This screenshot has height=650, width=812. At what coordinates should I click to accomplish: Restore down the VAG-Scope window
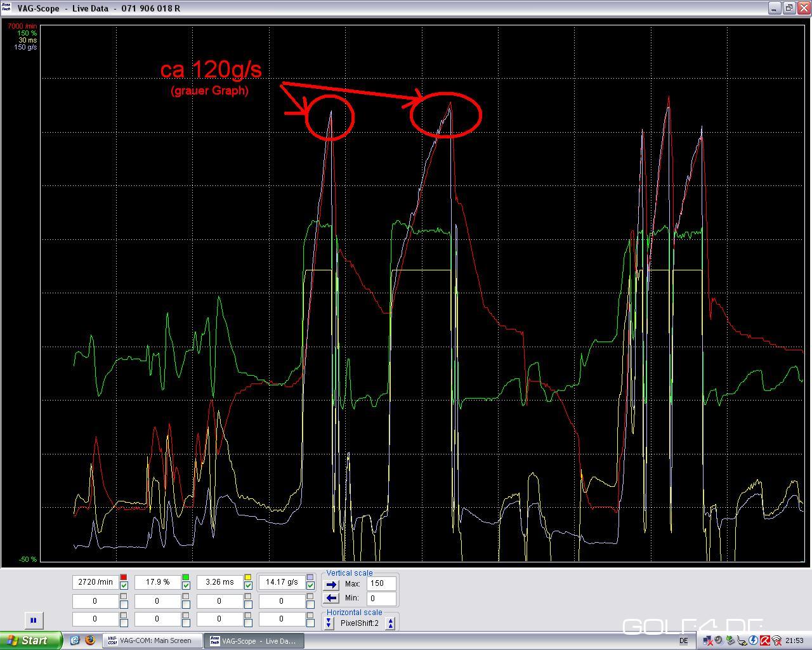789,8
